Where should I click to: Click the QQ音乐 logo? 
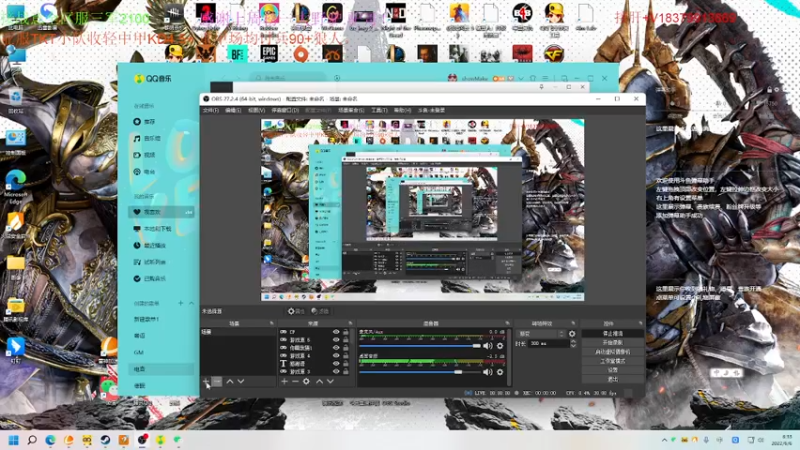(x=153, y=79)
